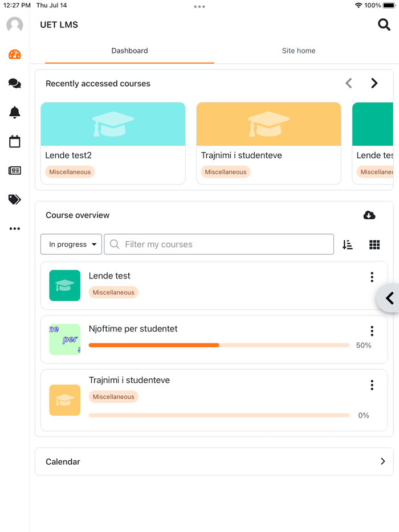
Task: Open options menu for Lende test
Action: click(x=372, y=277)
